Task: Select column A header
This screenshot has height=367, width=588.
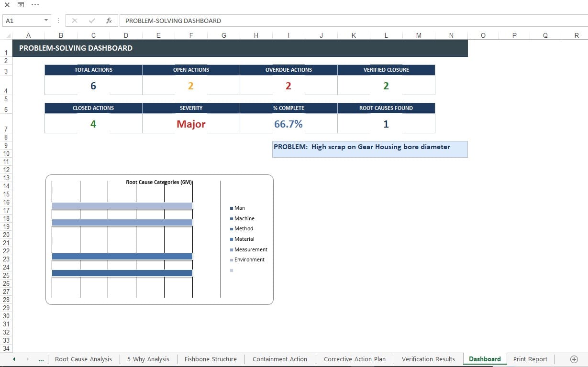Action: click(28, 35)
